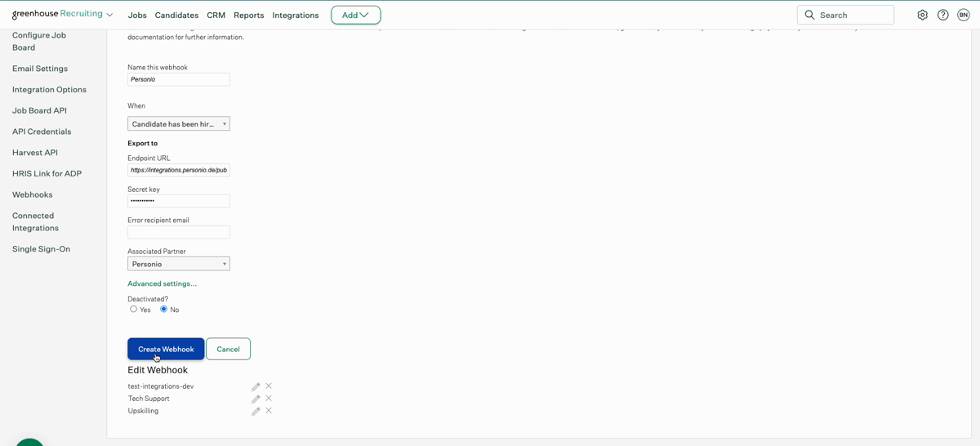Open the settings gear icon
The height and width of the screenshot is (446, 980).
click(x=922, y=15)
